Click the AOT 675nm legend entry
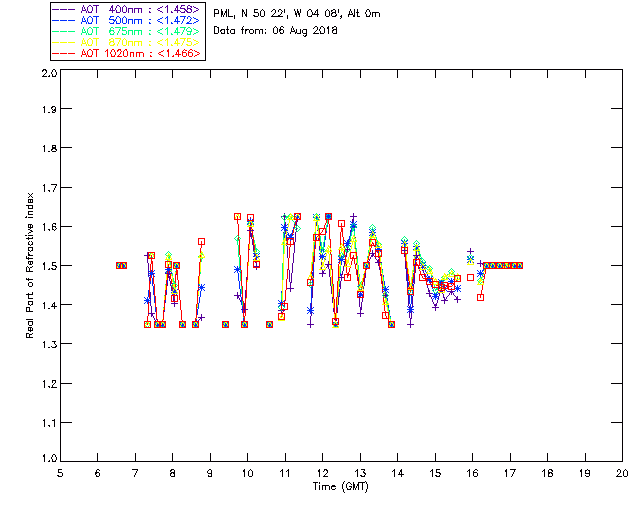 [x=126, y=31]
